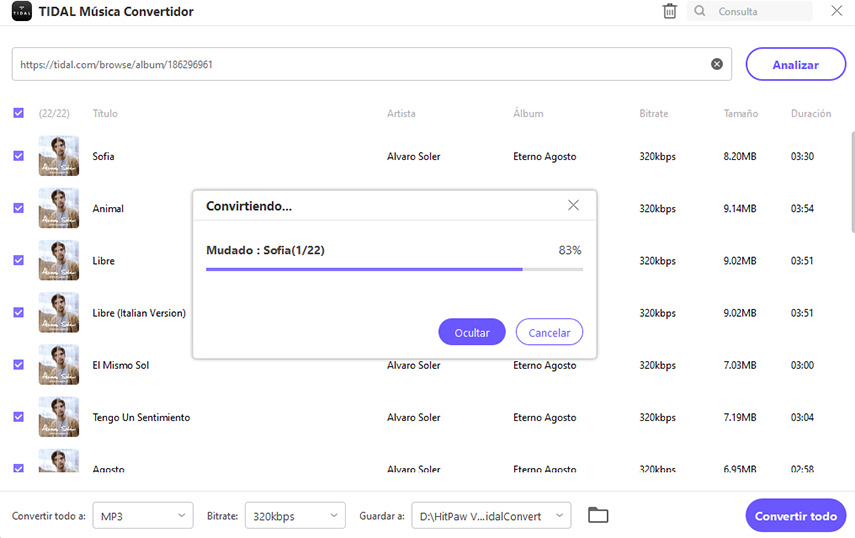The height and width of the screenshot is (538, 855).
Task: Open the MP3 format dropdown
Action: tap(143, 516)
